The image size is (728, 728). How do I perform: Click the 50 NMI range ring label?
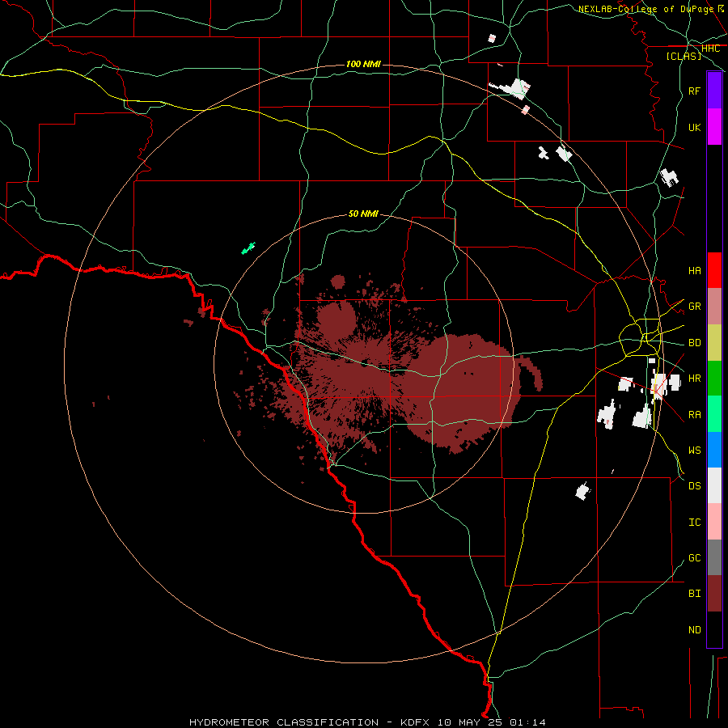tap(363, 214)
